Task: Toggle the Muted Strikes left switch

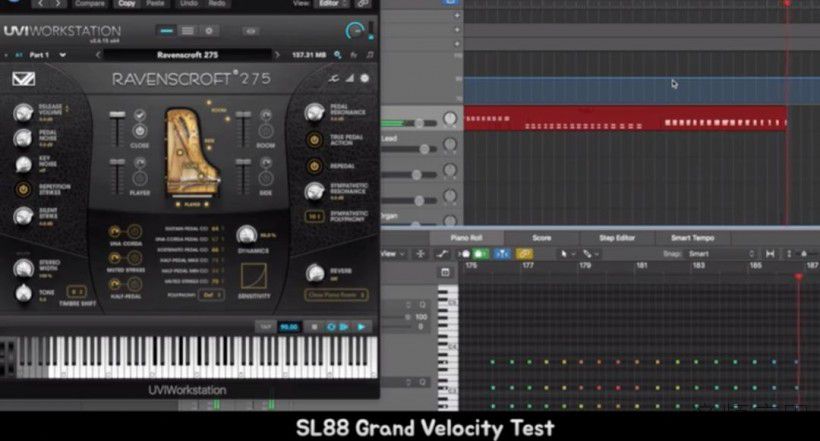Action: point(115,257)
